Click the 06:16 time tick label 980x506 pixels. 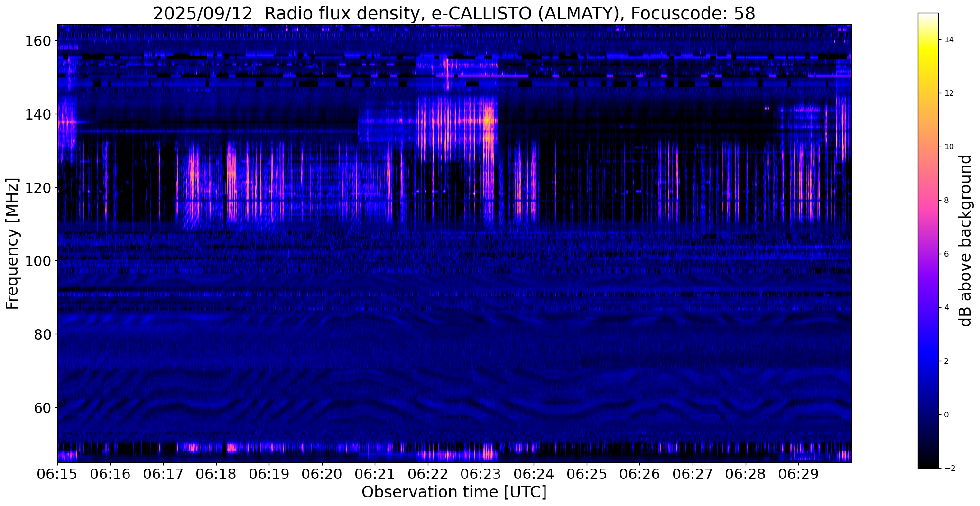click(x=111, y=474)
